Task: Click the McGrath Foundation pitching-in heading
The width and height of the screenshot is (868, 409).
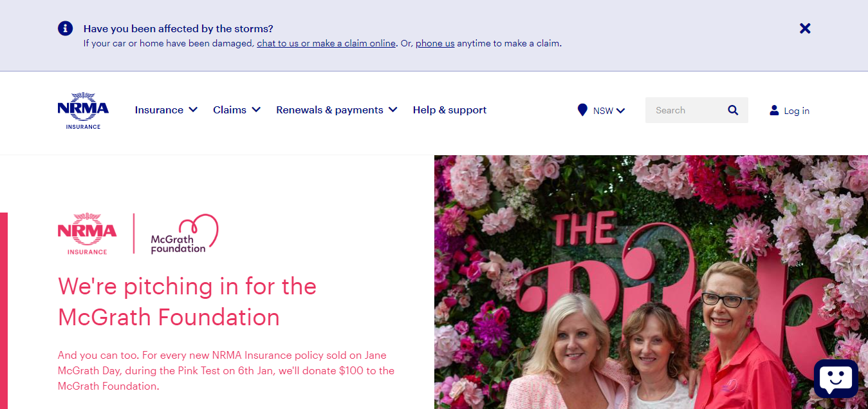Action: [x=187, y=301]
